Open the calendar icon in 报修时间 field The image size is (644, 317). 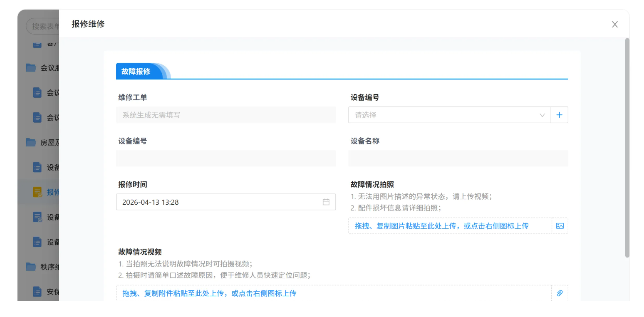(x=326, y=202)
